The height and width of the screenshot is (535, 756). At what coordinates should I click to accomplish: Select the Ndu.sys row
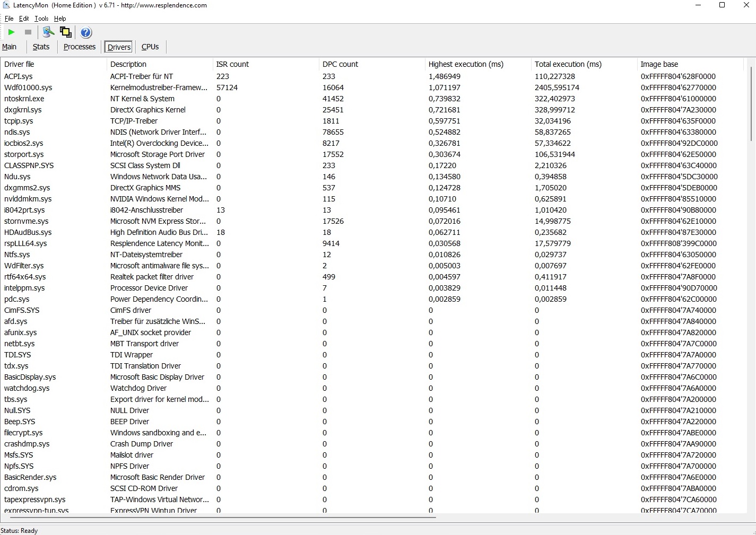(373, 177)
